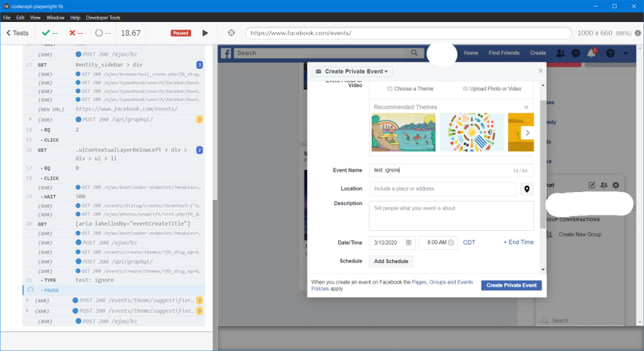Open viewport info icon next to 88%
Image resolution: width=644 pixels, height=351 pixels.
pos(637,33)
